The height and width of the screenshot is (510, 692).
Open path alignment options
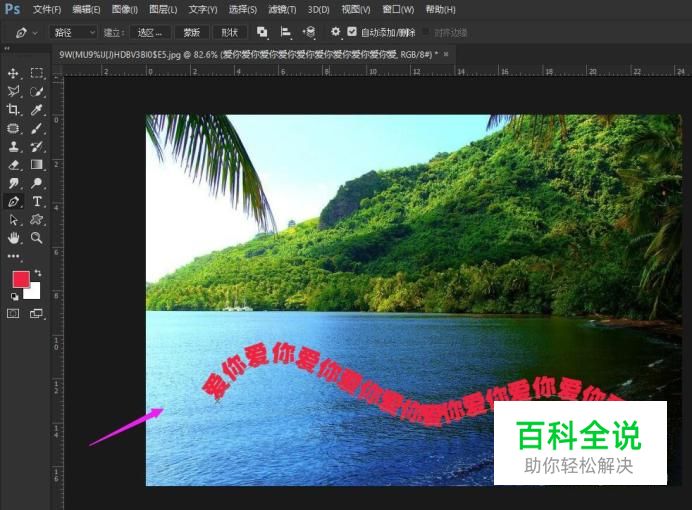tap(286, 32)
